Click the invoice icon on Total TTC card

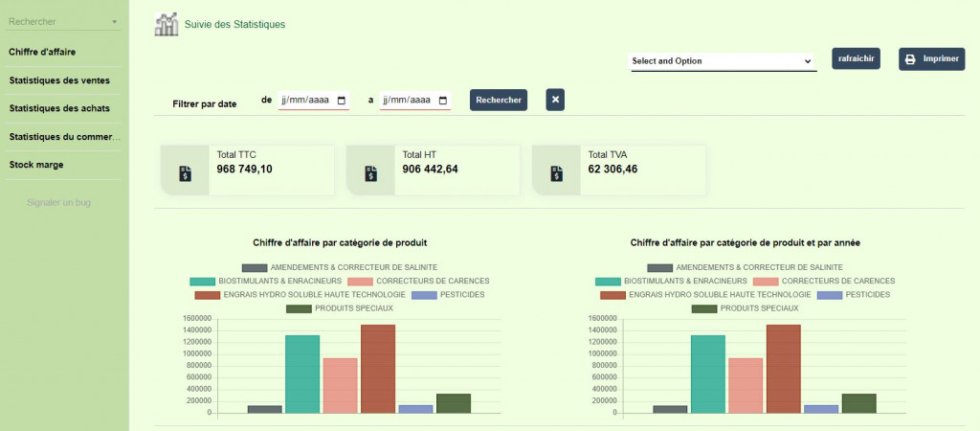coord(186,173)
